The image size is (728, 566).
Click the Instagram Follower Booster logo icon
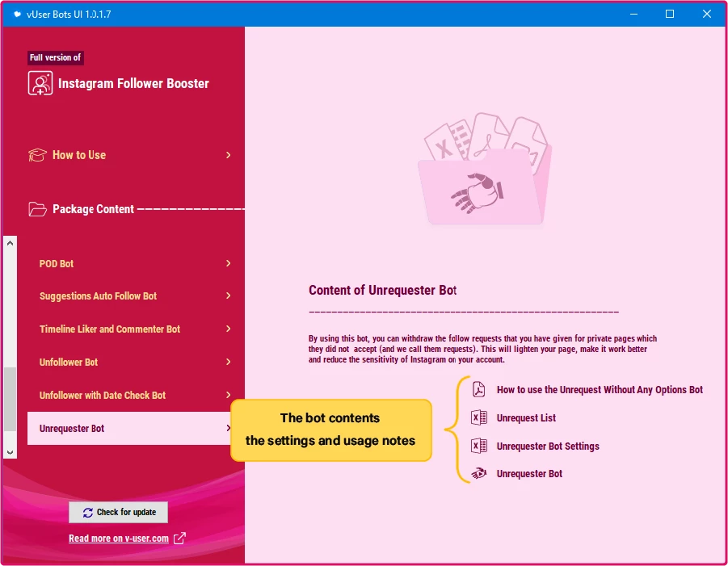(x=40, y=83)
